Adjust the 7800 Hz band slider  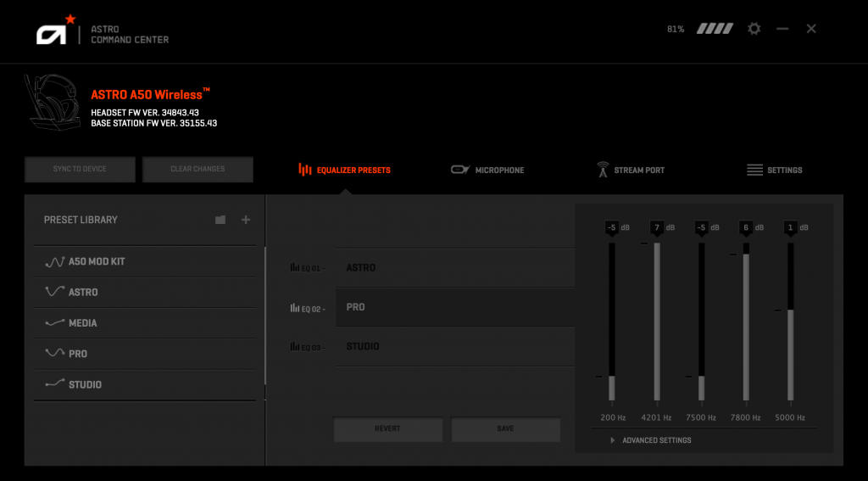[x=746, y=322]
